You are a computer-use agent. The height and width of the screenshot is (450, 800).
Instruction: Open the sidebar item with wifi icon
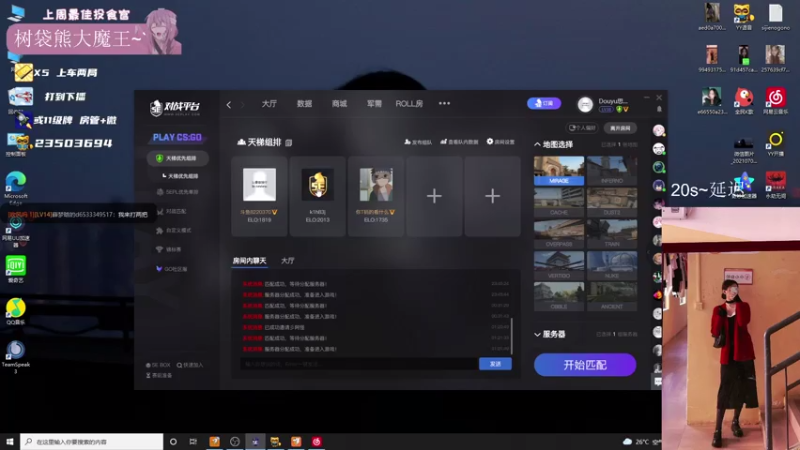click(169, 249)
